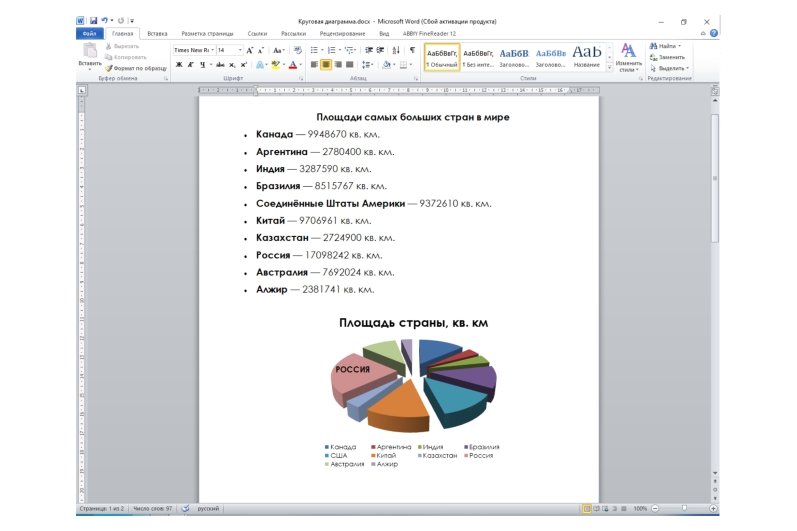Image resolution: width=797 pixels, height=531 pixels.
Task: Expand the styles gallery More arrow
Action: (x=609, y=67)
